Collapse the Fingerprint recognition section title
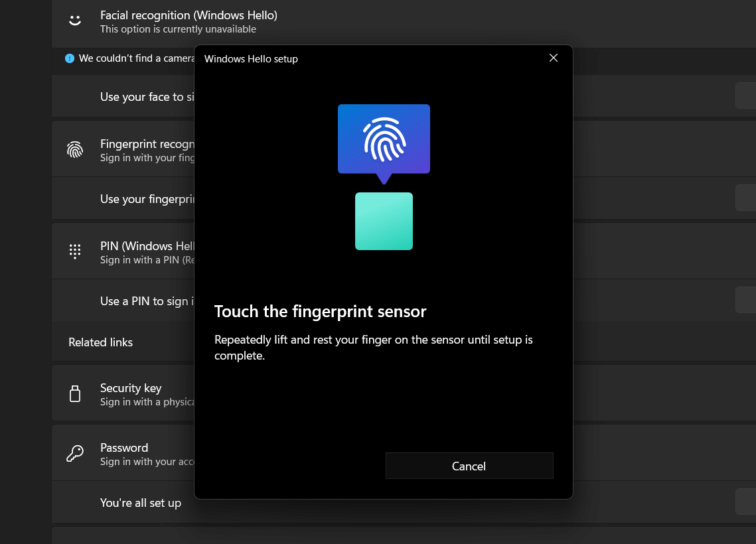756x544 pixels. coord(147,144)
